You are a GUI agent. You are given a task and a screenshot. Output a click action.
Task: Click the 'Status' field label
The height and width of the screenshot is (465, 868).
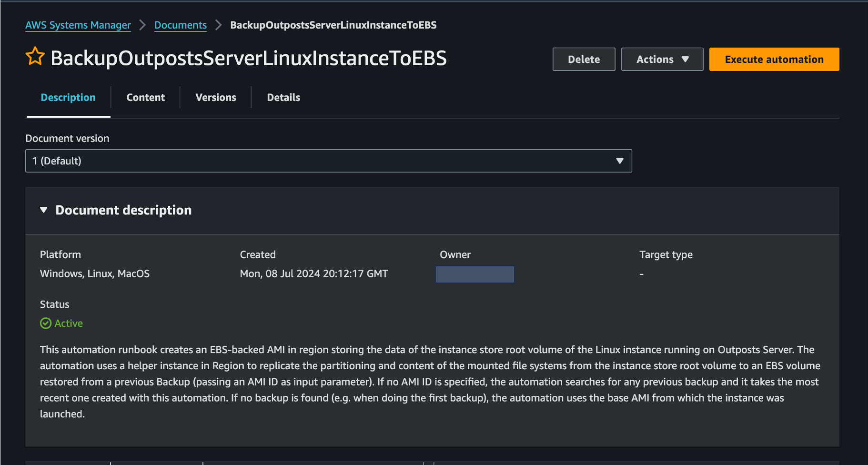[x=55, y=304]
